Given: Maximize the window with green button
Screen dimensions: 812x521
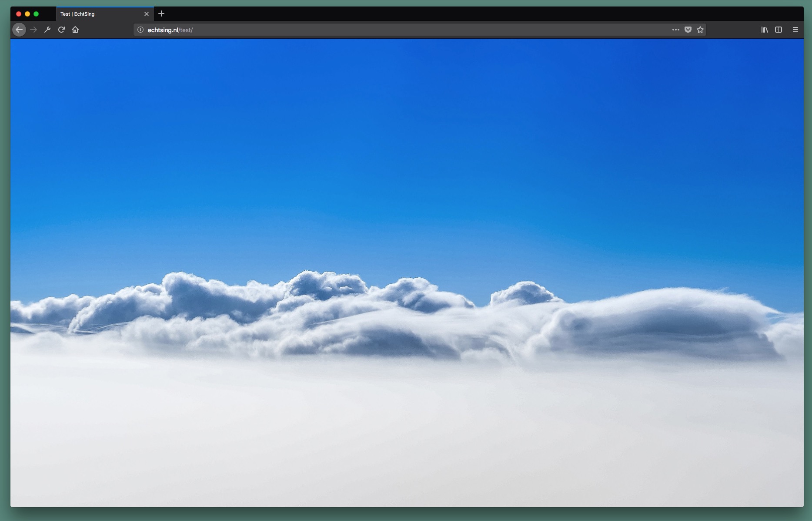Looking at the screenshot, I should [36, 14].
